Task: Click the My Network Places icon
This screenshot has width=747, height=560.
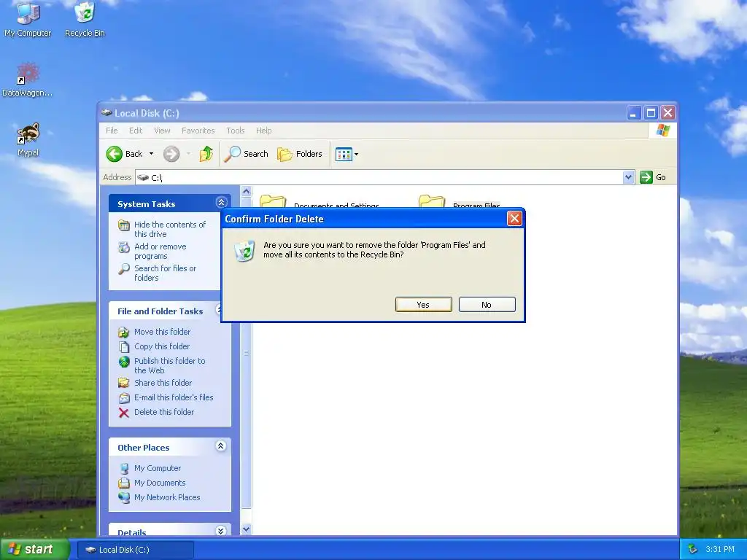Action: [124, 497]
